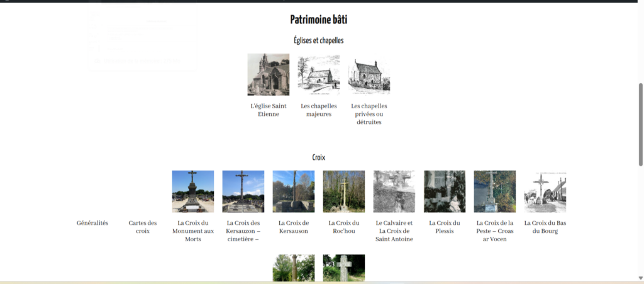Viewport: 644px width, 284px height.
Task: Click the La Croix de Kersauson photo
Action: [x=293, y=191]
